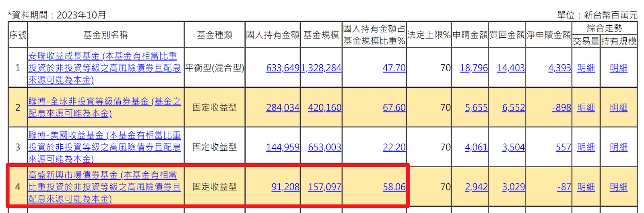Image resolution: width=644 pixels, height=213 pixels.
Task: Open 持有規模 明細 for 聯博-美國收益基金 row
Action: (619, 147)
